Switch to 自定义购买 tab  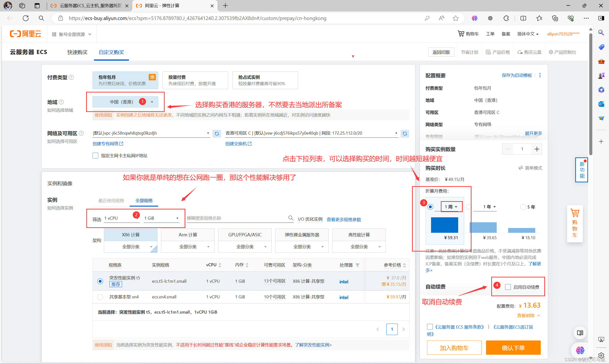click(111, 52)
